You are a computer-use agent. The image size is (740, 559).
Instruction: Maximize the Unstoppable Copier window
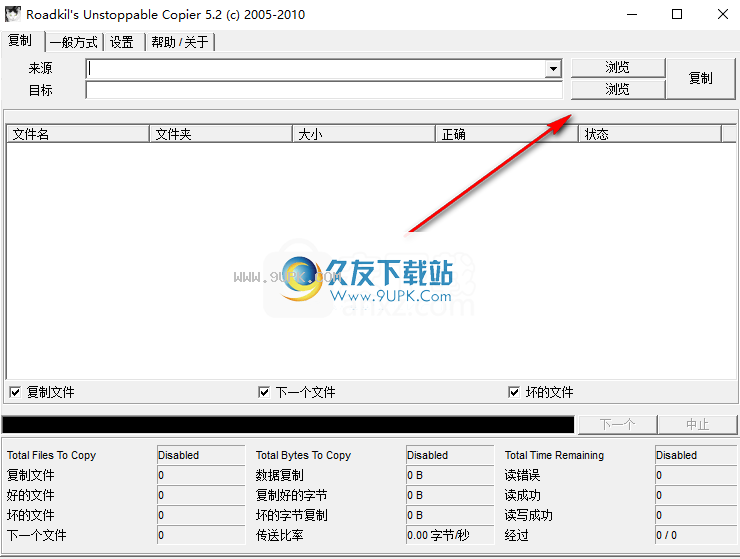[677, 14]
